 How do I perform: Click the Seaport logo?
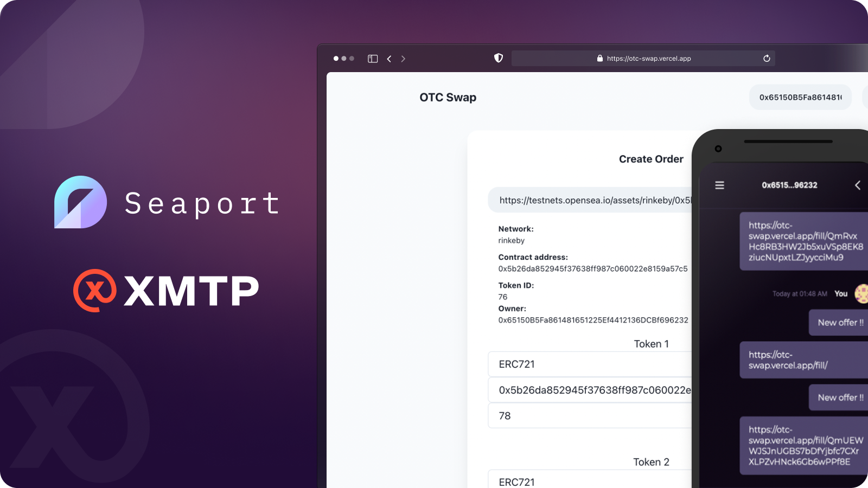pyautogui.click(x=80, y=203)
